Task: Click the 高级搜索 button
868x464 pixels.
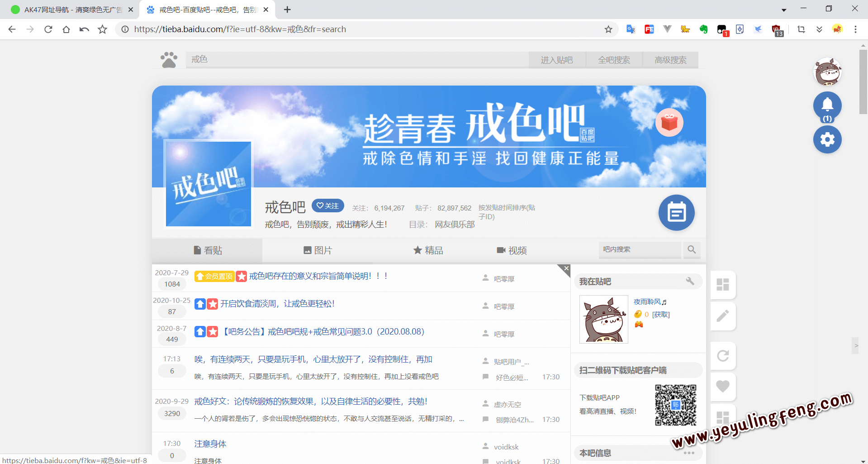Action: pos(670,60)
